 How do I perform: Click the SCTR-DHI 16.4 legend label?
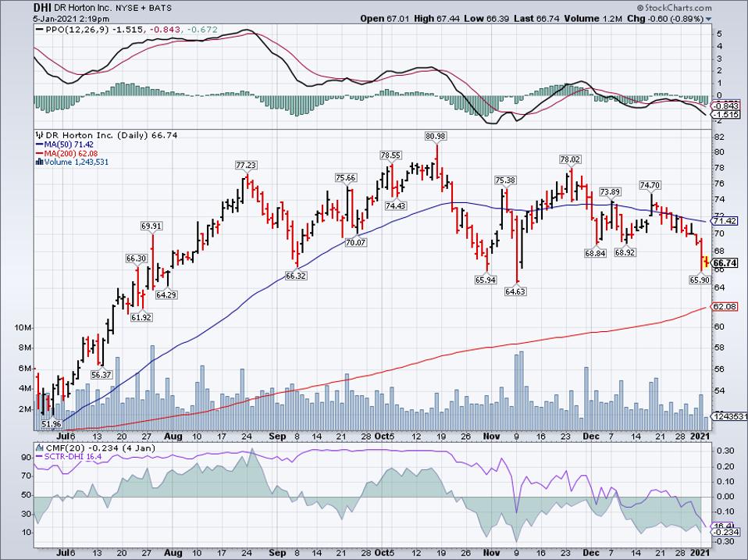(73, 456)
